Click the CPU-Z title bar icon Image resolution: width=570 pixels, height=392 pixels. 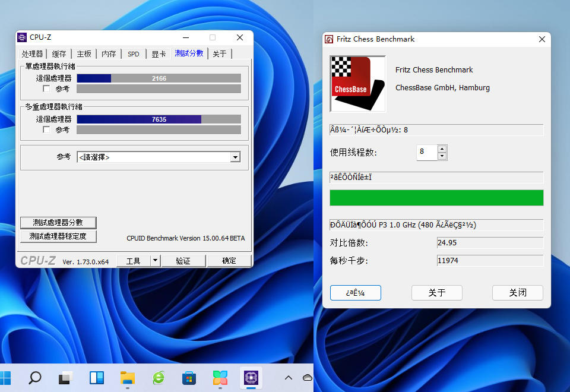point(22,37)
